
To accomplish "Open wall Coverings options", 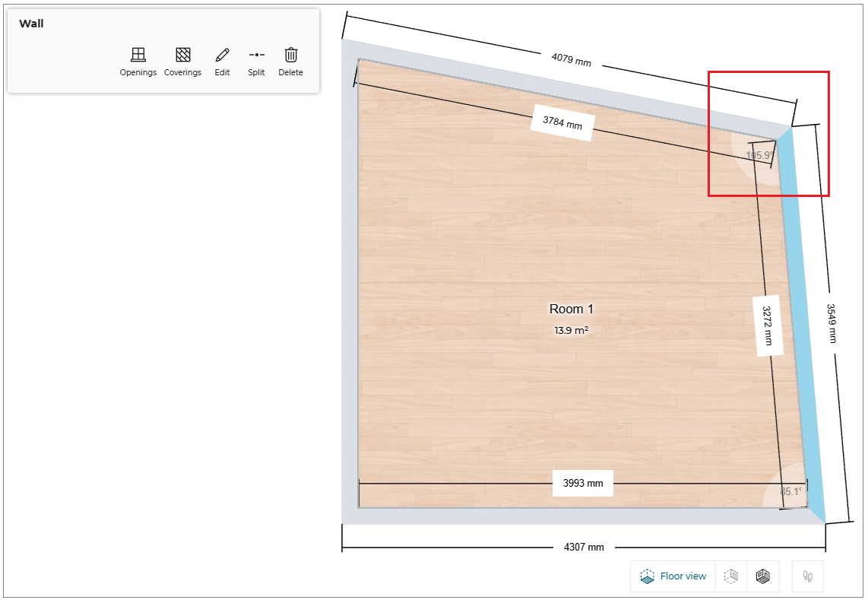I will point(182,62).
